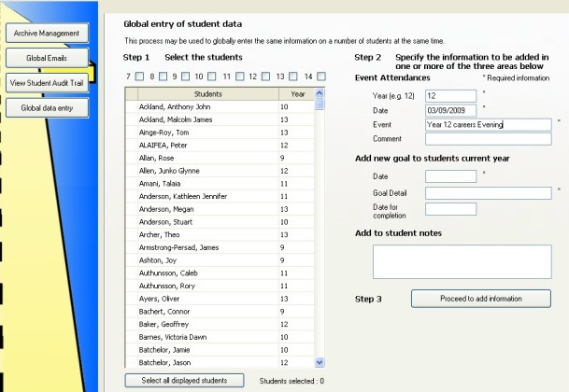This screenshot has height=392, width=569.
Task: Click the Goal Detail field
Action: [489, 193]
